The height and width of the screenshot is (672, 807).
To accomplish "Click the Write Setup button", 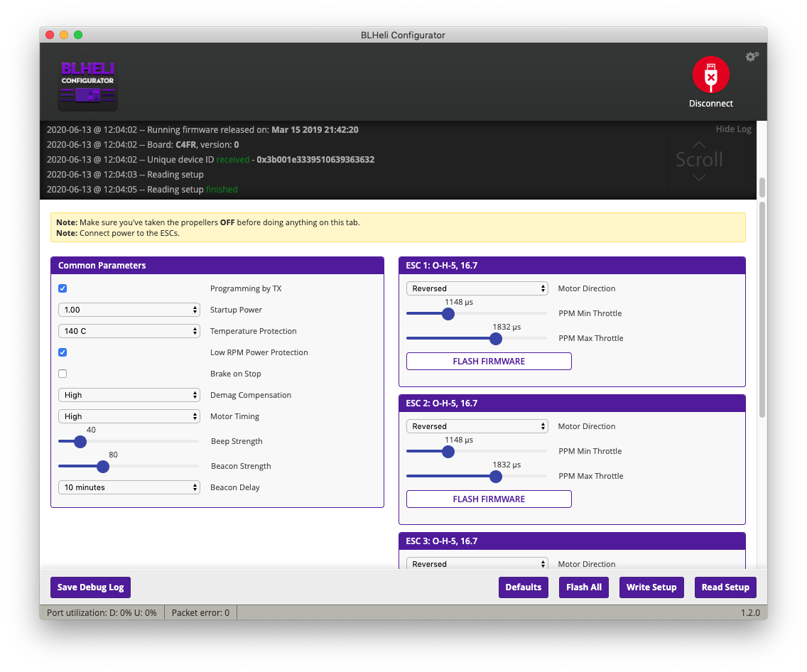I will (651, 587).
